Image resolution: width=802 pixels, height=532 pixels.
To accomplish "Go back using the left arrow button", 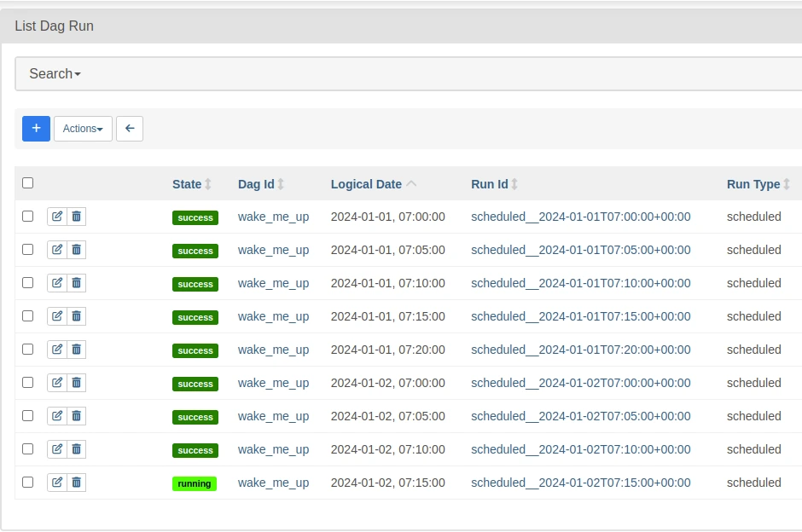I will pos(130,128).
